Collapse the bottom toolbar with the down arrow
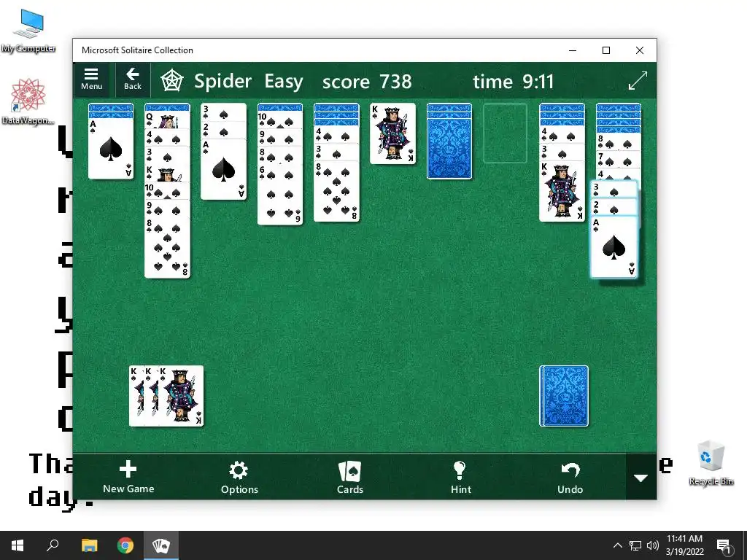The width and height of the screenshot is (747, 560). 640,478
